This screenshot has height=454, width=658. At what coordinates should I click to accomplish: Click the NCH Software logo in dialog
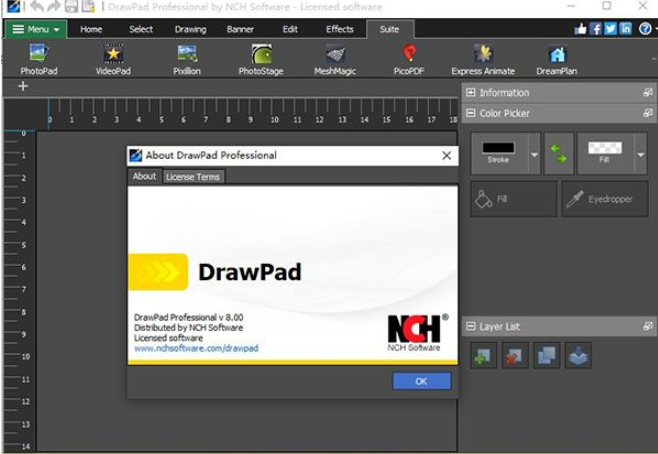pos(417,332)
